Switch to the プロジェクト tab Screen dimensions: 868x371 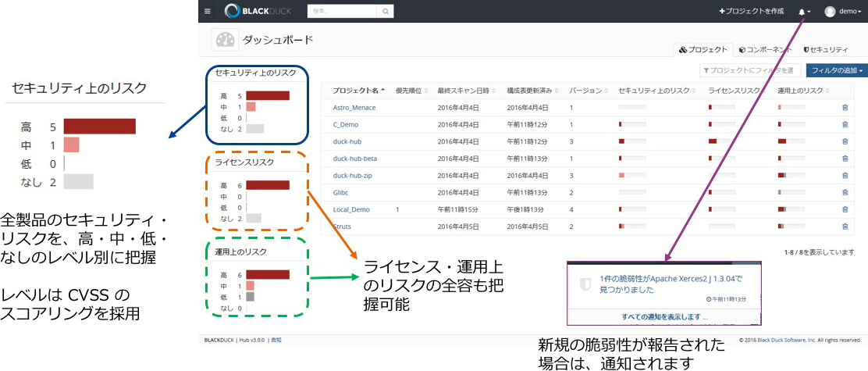tap(703, 50)
